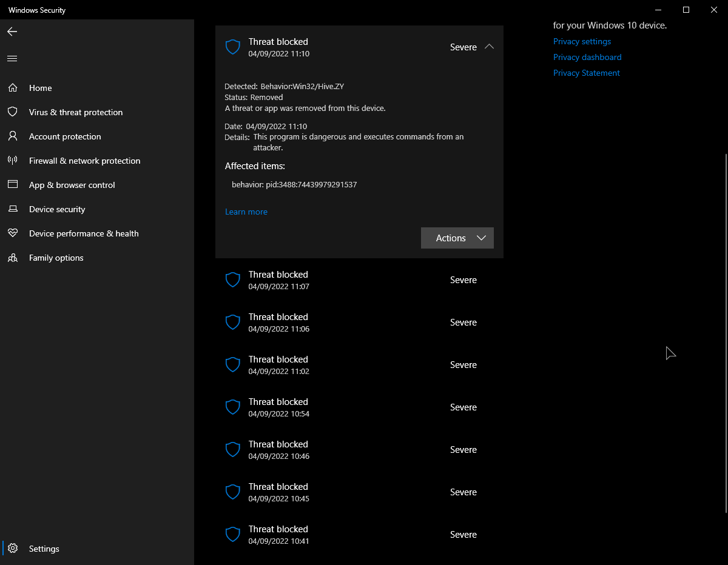This screenshot has height=565, width=728.
Task: Expand the 10:41 Threat blocked entry
Action: (359, 534)
